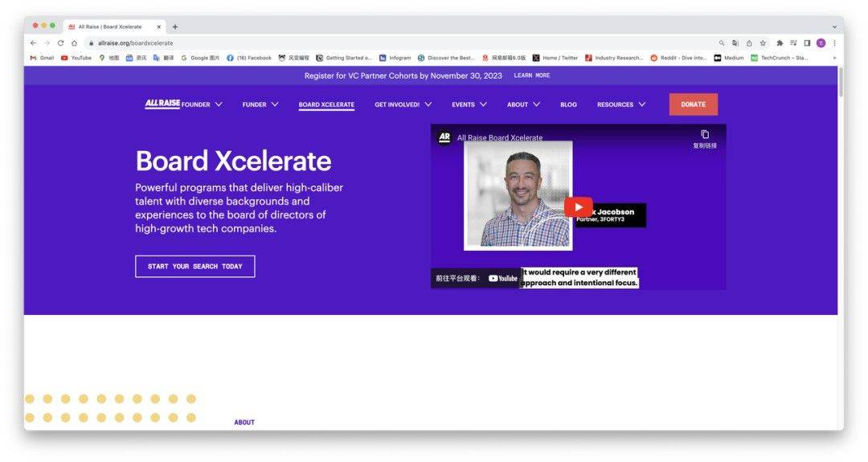
Task: Open Chrome's three-dot menu
Action: (x=834, y=43)
